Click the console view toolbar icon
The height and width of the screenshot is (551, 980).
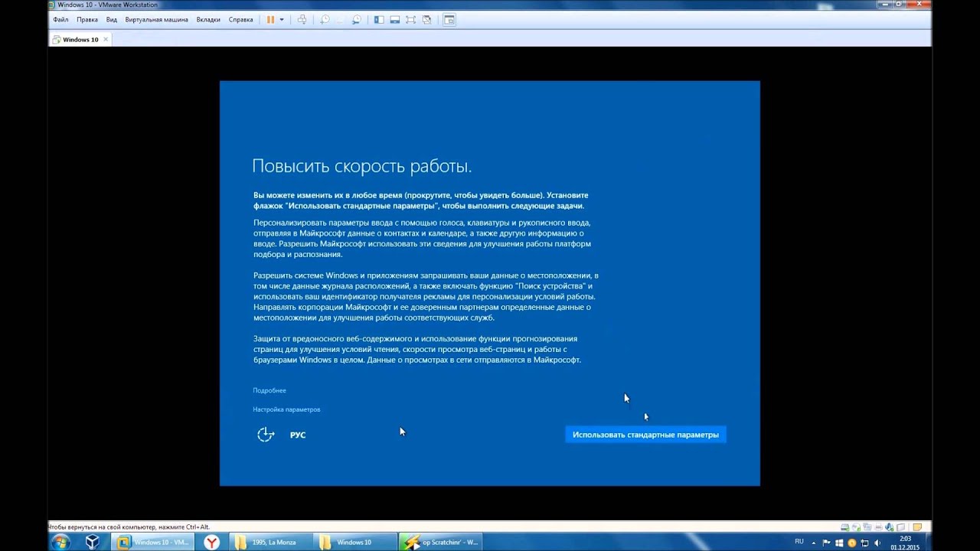[449, 19]
